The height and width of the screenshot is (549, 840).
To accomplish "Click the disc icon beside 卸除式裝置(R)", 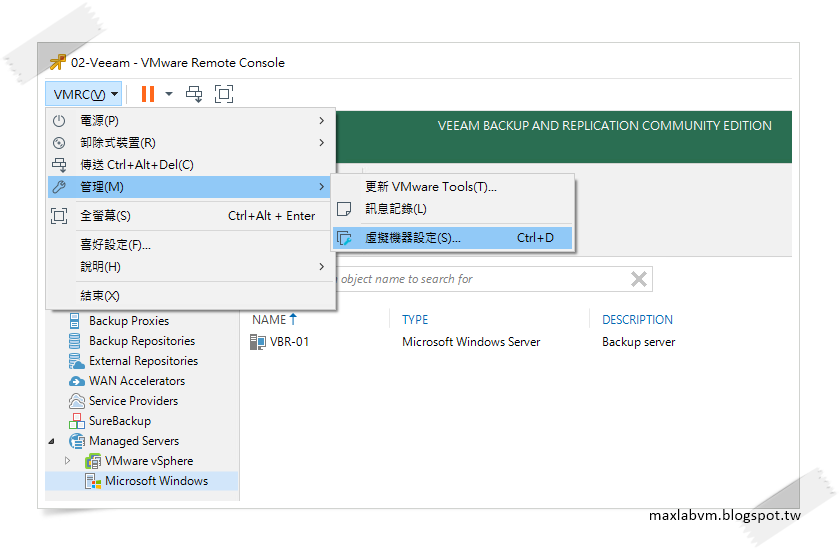I will (59, 143).
